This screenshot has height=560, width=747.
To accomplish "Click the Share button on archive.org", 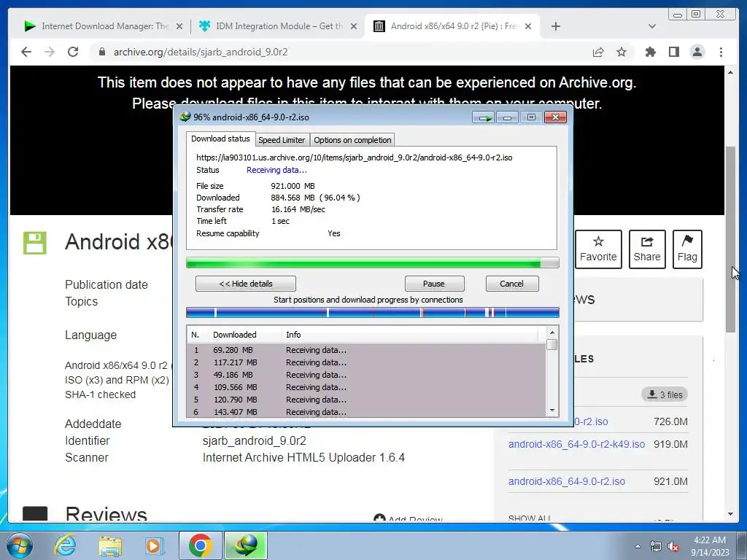I will [647, 249].
